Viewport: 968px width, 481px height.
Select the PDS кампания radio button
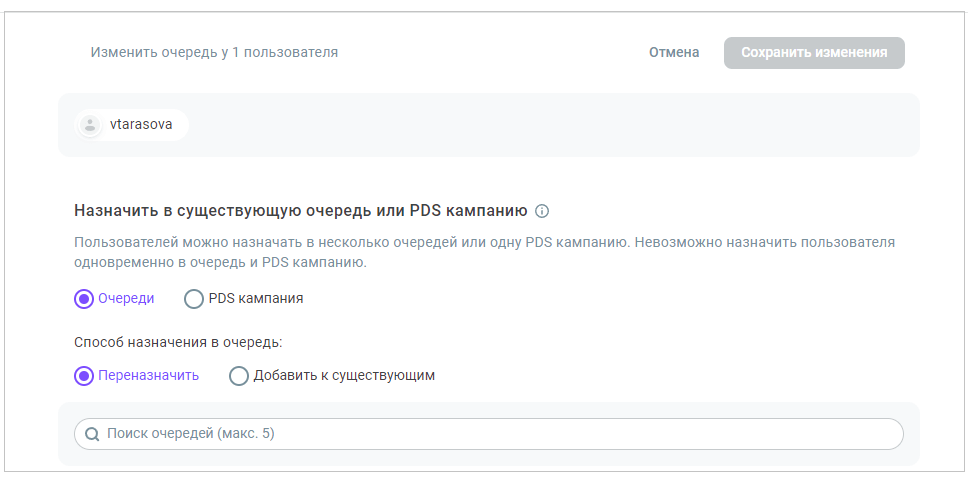[x=194, y=299]
